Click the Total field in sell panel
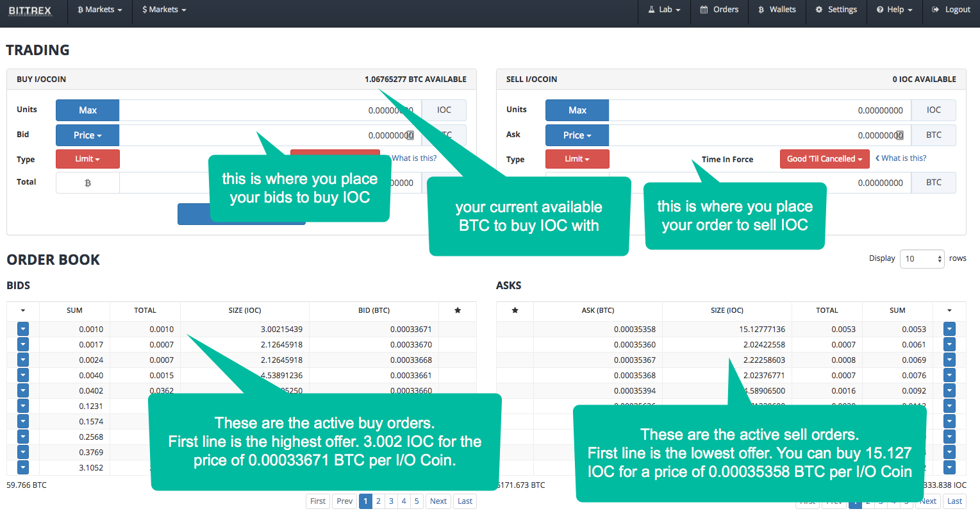 (760, 183)
